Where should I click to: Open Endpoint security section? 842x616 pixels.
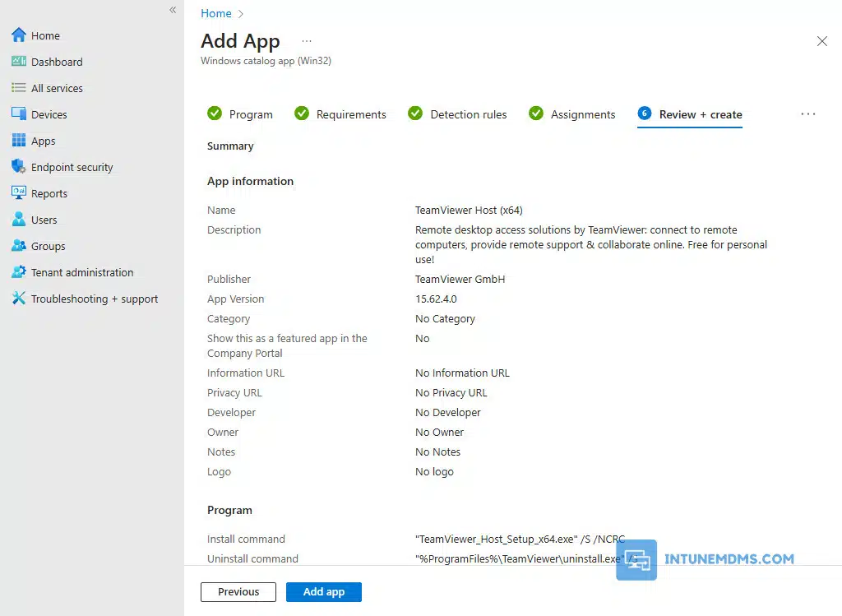[x=72, y=167]
